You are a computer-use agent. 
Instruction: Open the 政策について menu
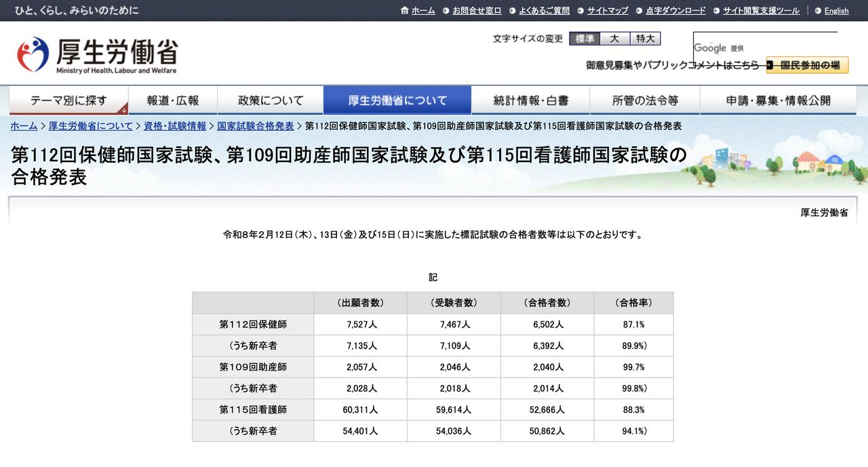273,100
